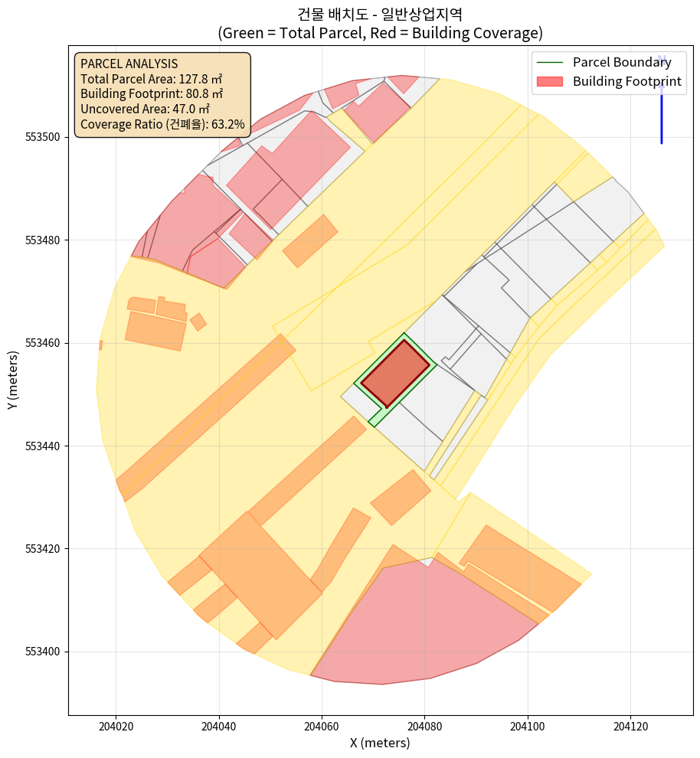Click the Building Footprint legend label text
Screen dimensions: 700x758
coord(626,81)
